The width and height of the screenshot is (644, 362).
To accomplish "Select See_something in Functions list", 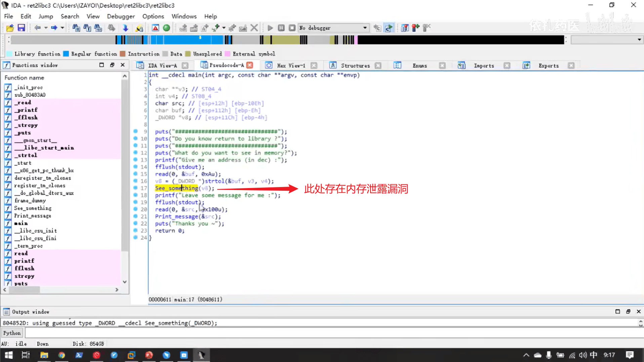I will pos(33,208).
